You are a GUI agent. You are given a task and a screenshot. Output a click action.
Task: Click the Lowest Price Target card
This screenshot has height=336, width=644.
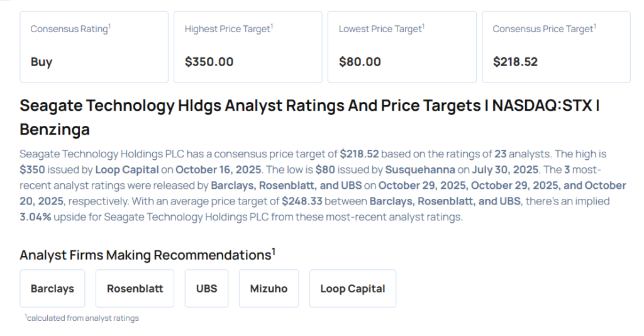point(402,47)
